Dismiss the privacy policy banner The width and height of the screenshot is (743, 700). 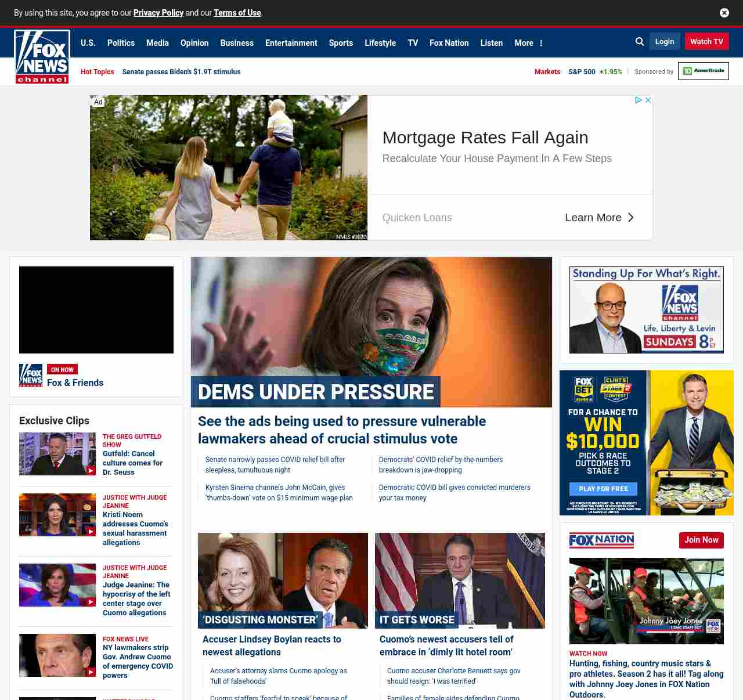tap(724, 13)
